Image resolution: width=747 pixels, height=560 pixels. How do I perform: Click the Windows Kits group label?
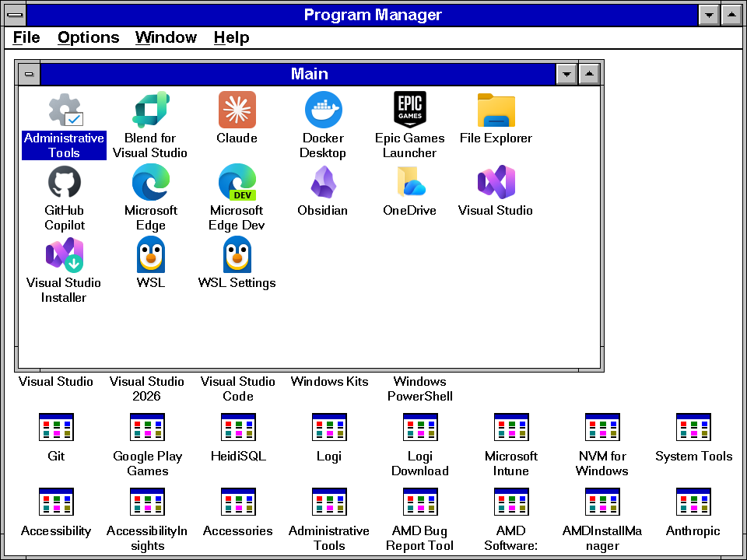pyautogui.click(x=329, y=381)
